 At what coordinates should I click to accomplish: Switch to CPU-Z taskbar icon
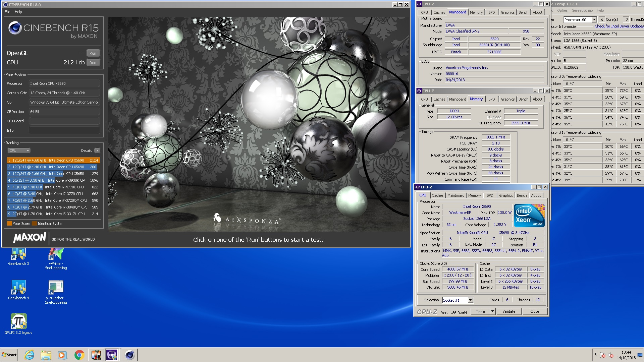112,355
